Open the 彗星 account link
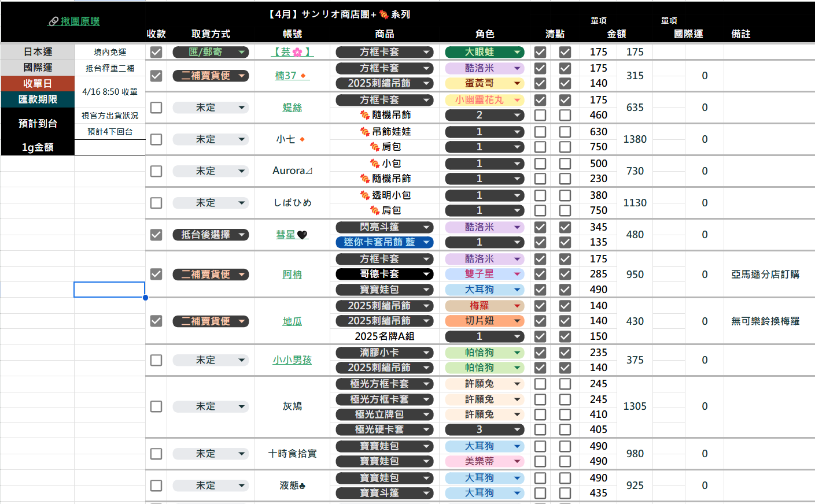Viewport: 815px width, 504px height. [292, 235]
